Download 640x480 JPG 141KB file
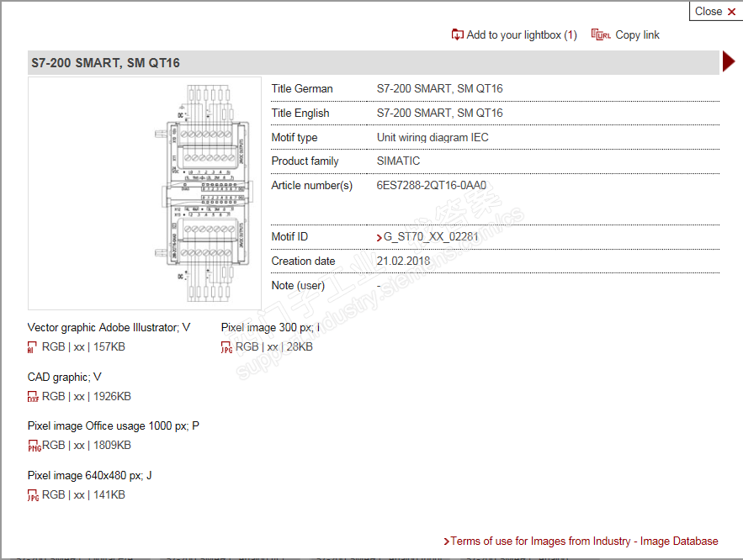This screenshot has width=743, height=560. click(x=83, y=495)
